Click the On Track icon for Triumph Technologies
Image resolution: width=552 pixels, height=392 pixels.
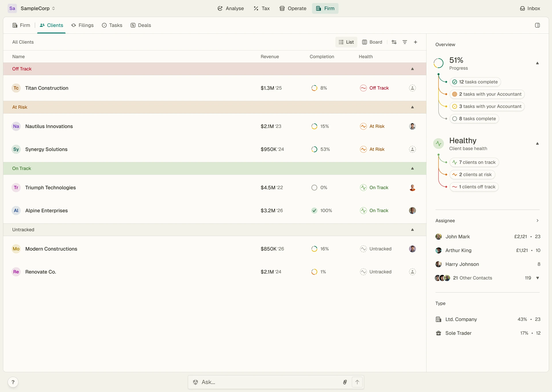[x=363, y=188]
